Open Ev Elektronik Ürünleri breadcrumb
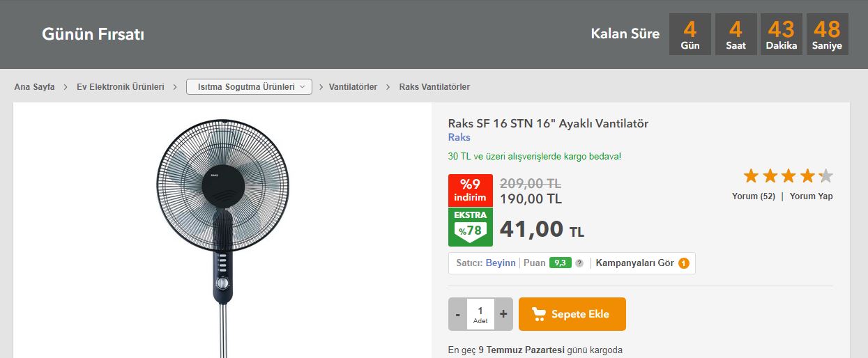 (121, 87)
